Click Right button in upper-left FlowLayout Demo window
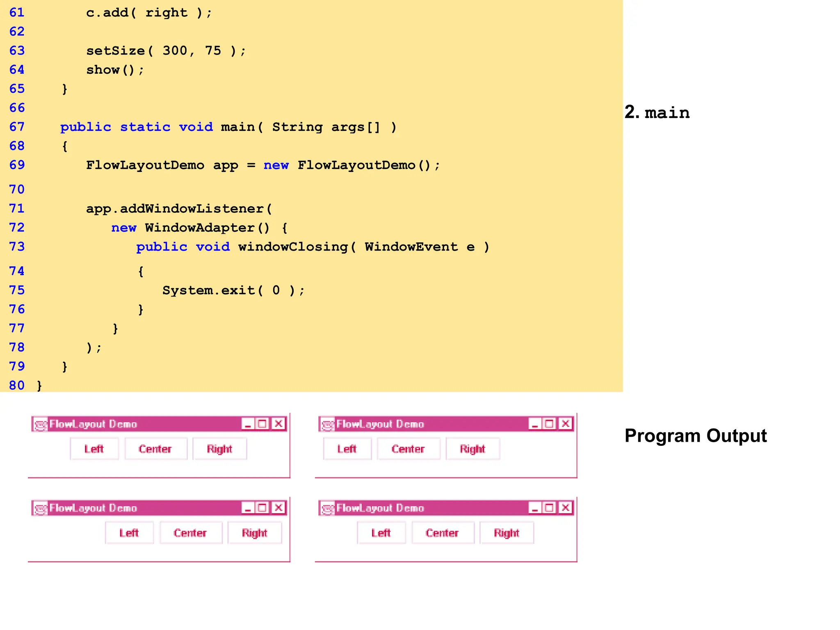840x630 pixels. click(219, 449)
